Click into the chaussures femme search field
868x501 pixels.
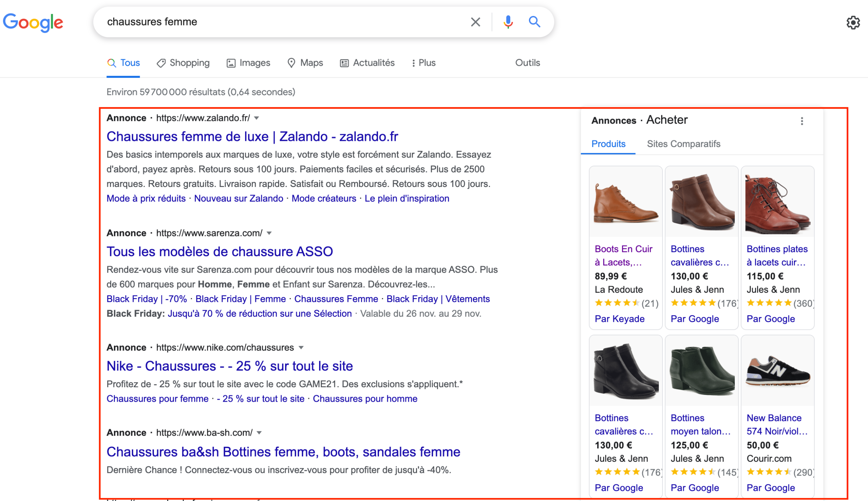(x=282, y=22)
